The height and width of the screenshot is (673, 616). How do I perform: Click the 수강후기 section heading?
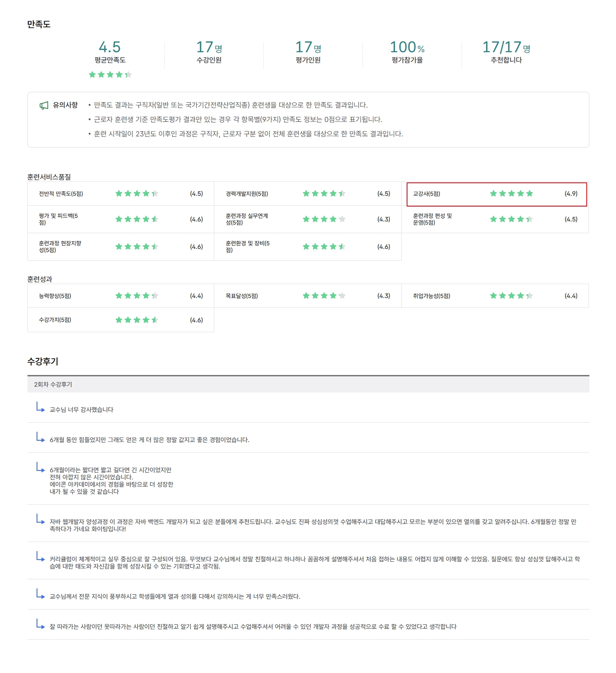[43, 361]
